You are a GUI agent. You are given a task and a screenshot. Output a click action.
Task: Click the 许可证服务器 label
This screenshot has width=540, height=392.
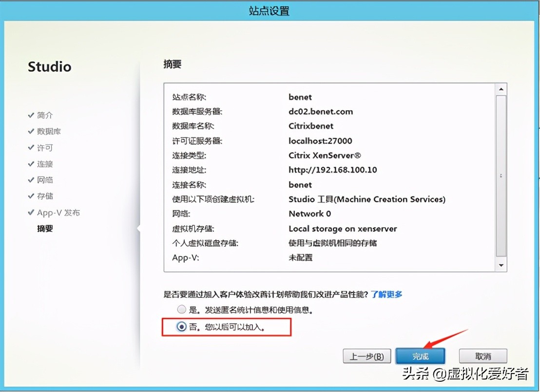pos(197,141)
